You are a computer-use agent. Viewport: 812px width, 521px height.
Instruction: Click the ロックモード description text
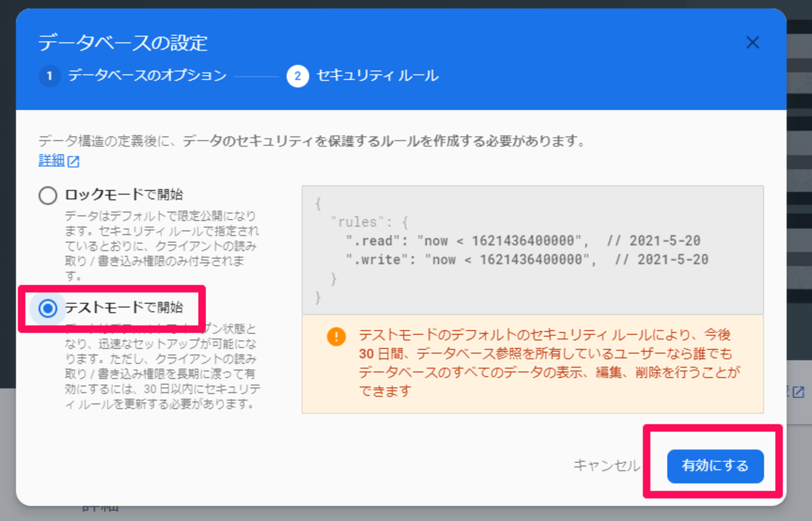click(x=162, y=246)
